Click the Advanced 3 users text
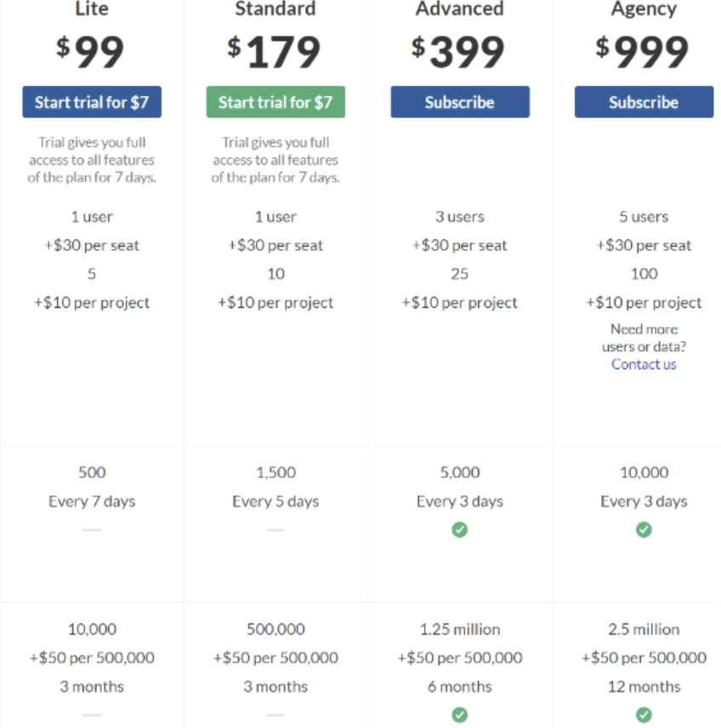721x728 pixels. (460, 217)
